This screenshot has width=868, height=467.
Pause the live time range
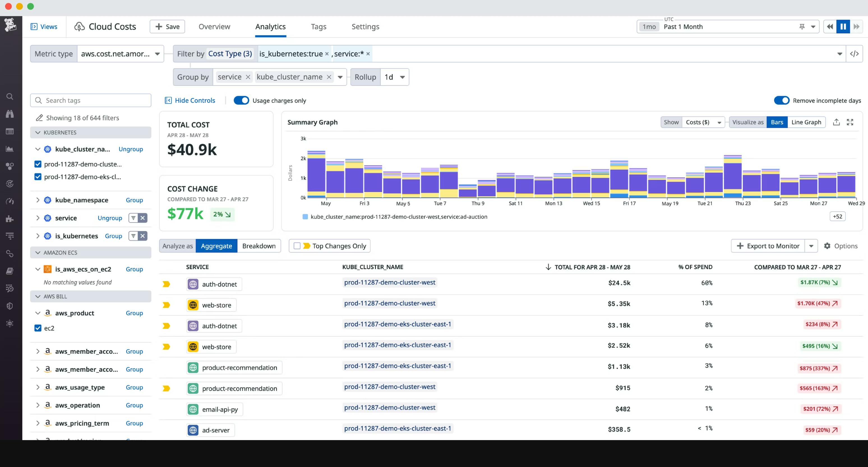(843, 27)
